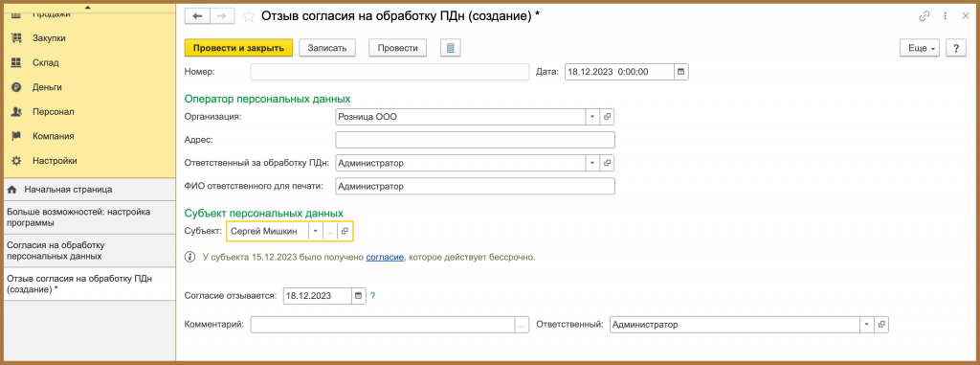Viewport: 980px width, 365px height.
Task: Click the home icon of Начальная страница
Action: (11, 189)
